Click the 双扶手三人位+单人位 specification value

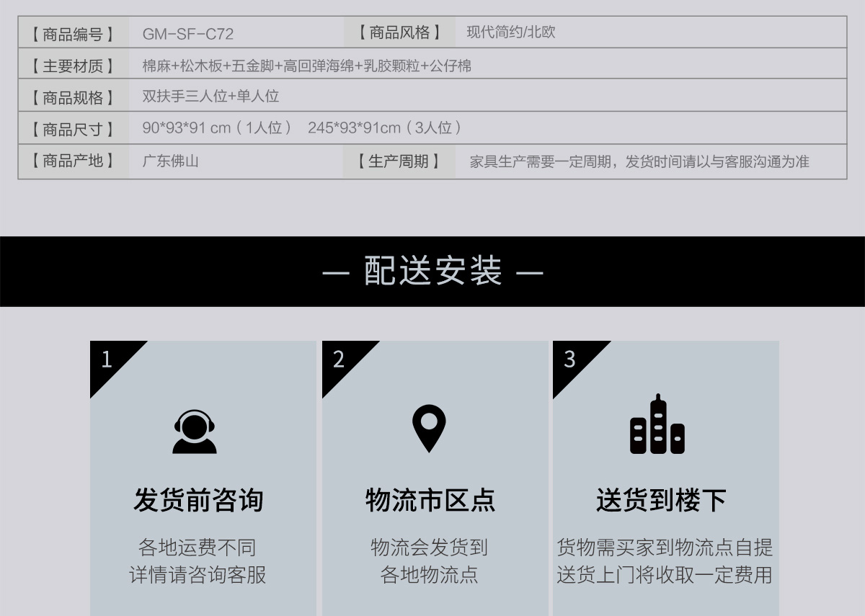pos(210,97)
